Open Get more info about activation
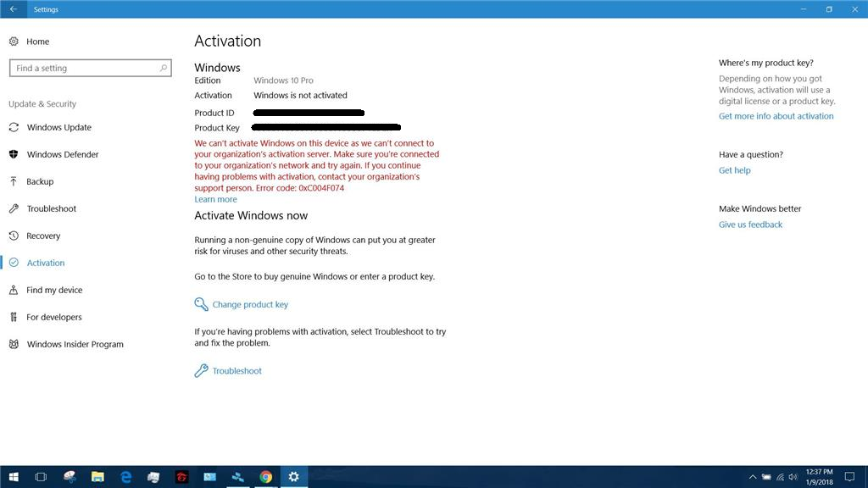 pyautogui.click(x=776, y=116)
